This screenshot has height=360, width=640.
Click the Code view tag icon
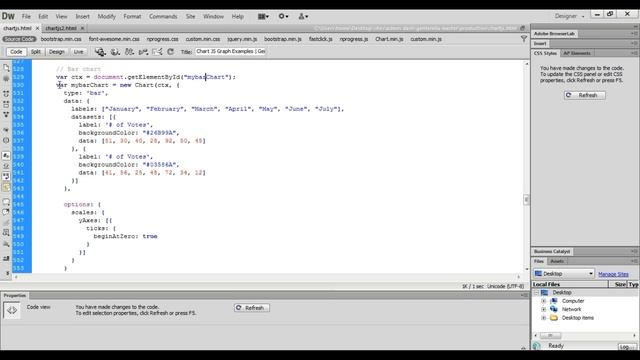click(x=12, y=310)
